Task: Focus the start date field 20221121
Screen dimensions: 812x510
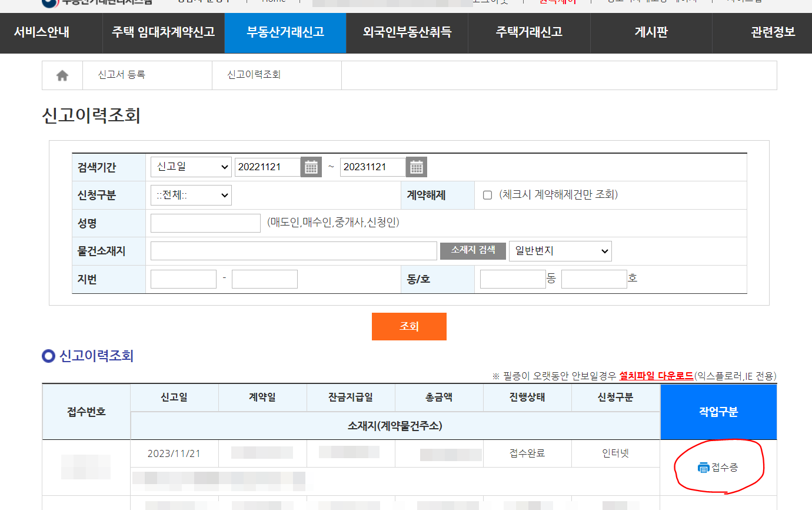Action: [268, 167]
